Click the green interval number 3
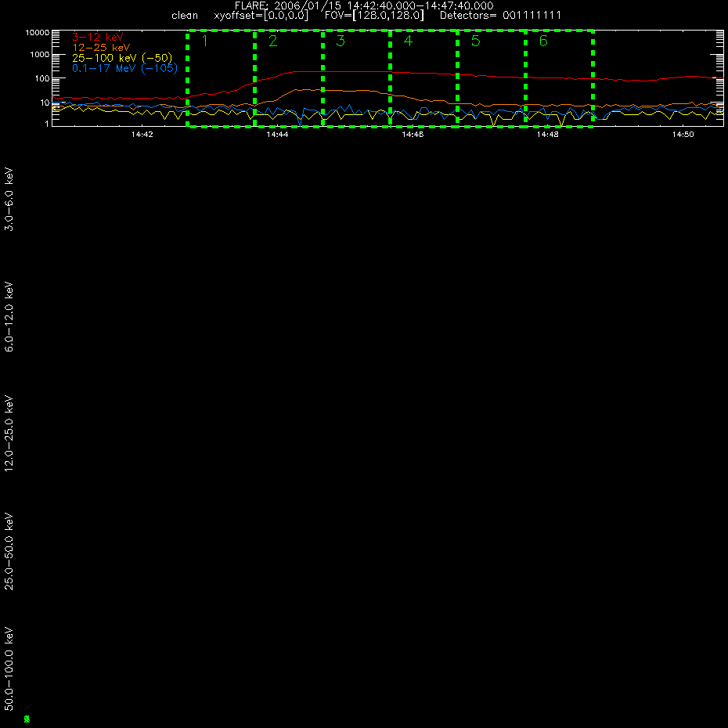Viewport: 728px width, 728px height. pos(341,41)
